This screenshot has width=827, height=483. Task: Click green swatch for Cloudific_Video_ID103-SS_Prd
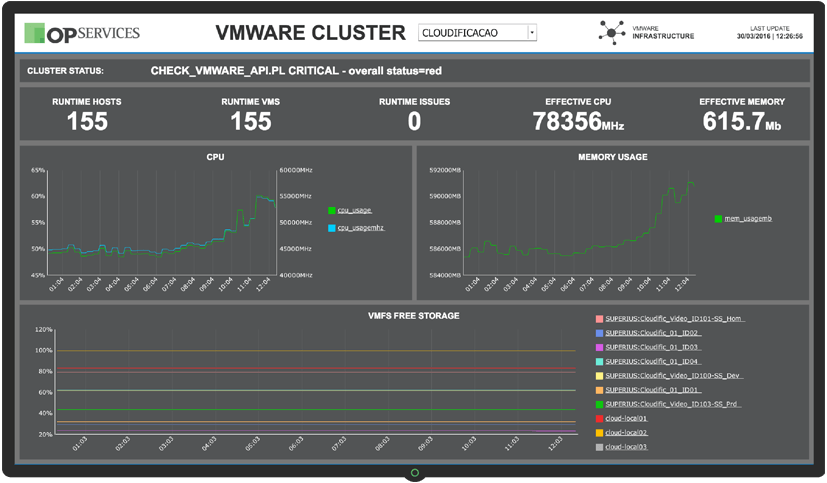599,404
